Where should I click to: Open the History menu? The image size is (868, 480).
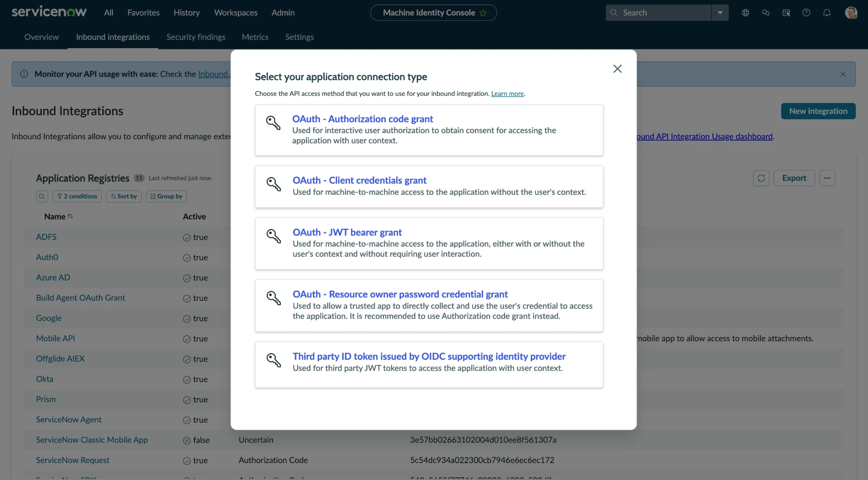tap(187, 13)
